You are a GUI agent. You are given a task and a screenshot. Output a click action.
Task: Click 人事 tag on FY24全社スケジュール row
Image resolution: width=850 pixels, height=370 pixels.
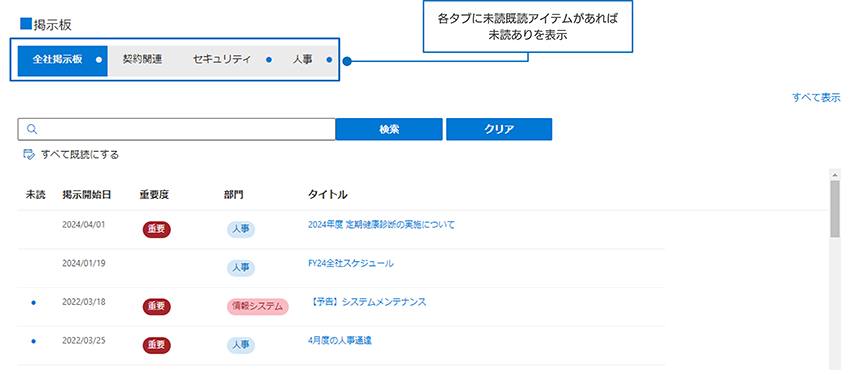pos(241,268)
